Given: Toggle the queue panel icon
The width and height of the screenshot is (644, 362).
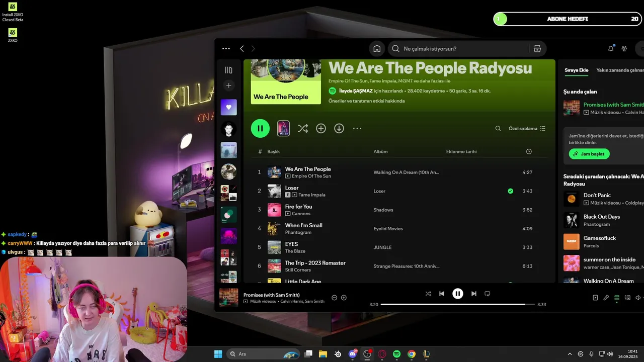Looking at the screenshot, I should point(617,298).
